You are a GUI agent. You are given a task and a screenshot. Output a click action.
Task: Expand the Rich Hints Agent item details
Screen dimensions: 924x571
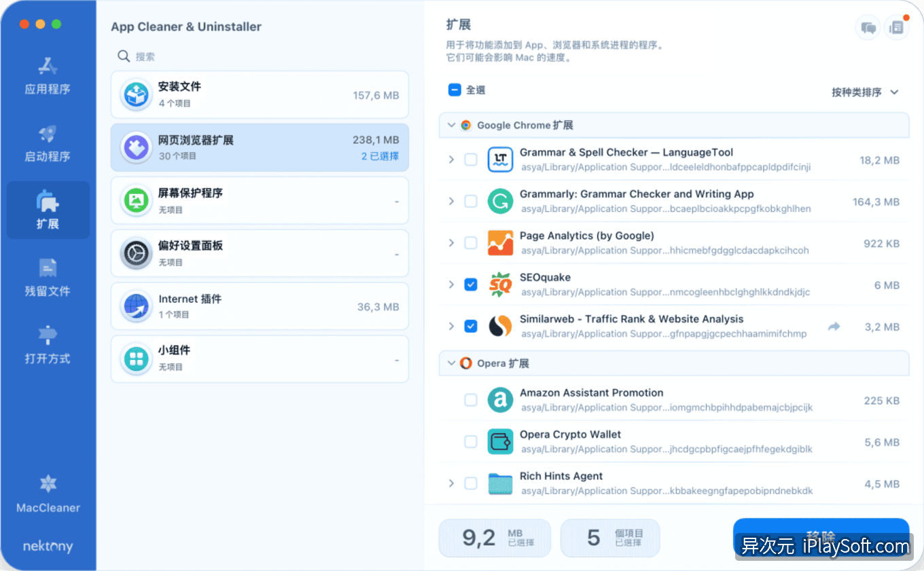coord(451,483)
